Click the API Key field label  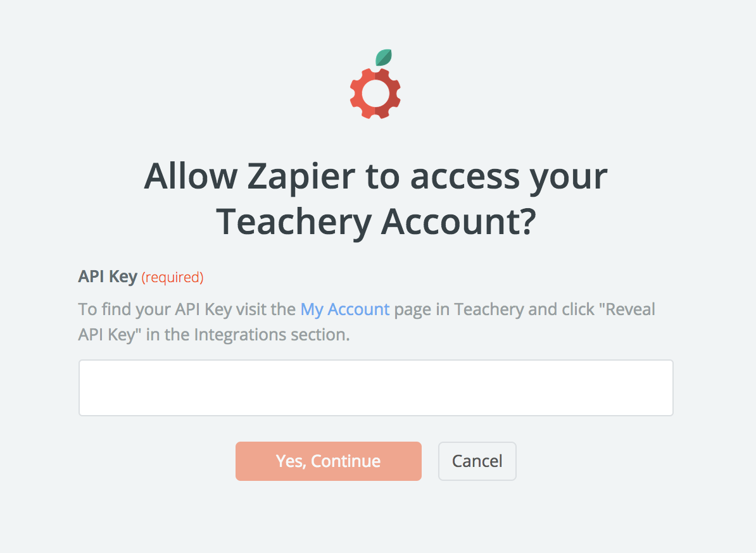108,277
